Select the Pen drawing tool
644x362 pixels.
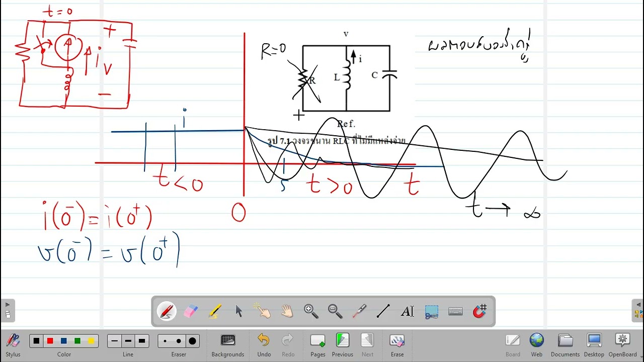(167, 311)
